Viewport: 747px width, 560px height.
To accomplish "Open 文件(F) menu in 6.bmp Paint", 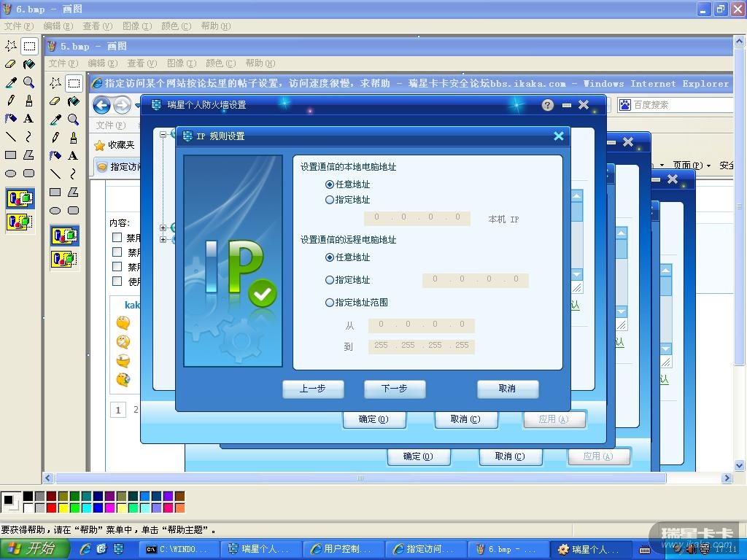I will click(19, 26).
